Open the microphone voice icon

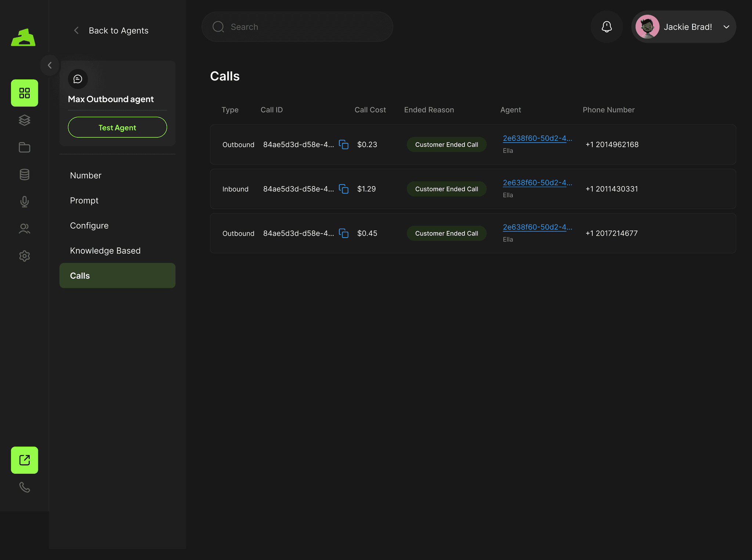click(x=25, y=202)
